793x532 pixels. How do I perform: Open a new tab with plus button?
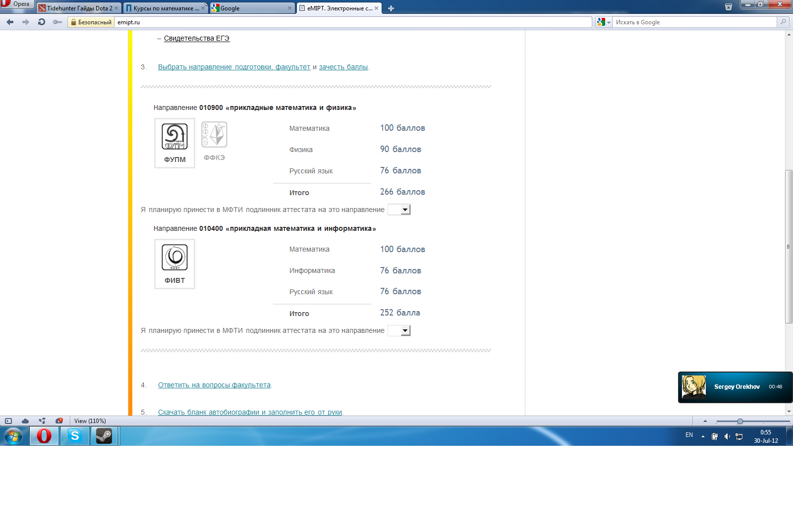[391, 8]
